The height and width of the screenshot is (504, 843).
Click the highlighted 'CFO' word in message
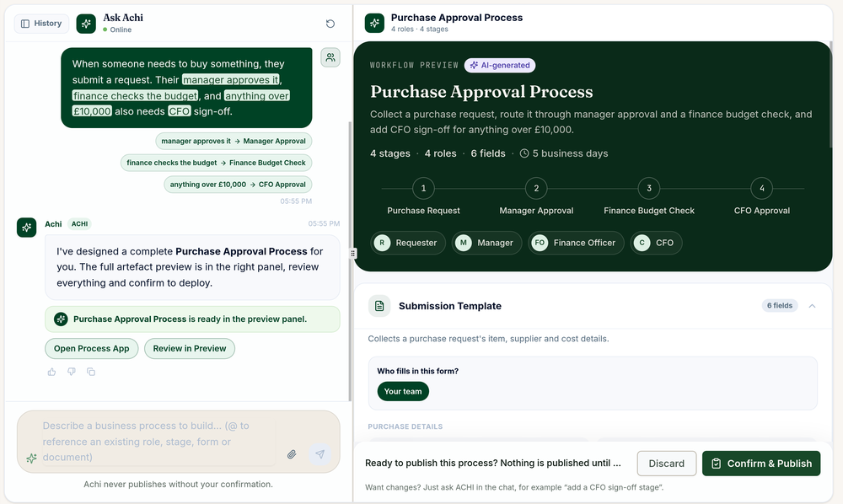point(179,111)
